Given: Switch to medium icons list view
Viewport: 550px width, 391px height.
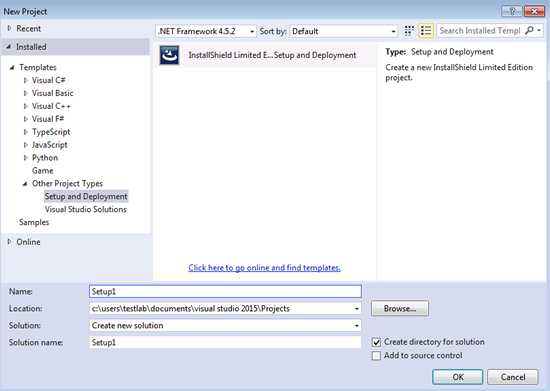Looking at the screenshot, I should click(x=426, y=31).
